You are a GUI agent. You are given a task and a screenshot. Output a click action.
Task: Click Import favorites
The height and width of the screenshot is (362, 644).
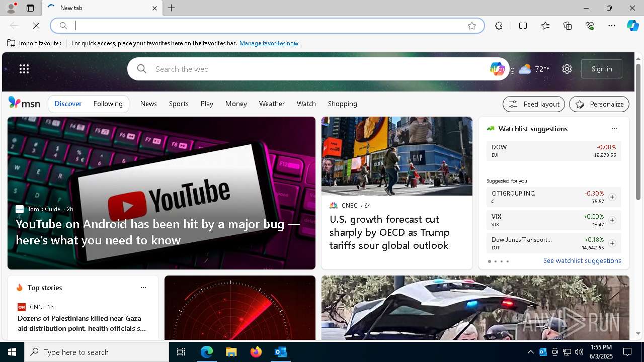tap(34, 43)
